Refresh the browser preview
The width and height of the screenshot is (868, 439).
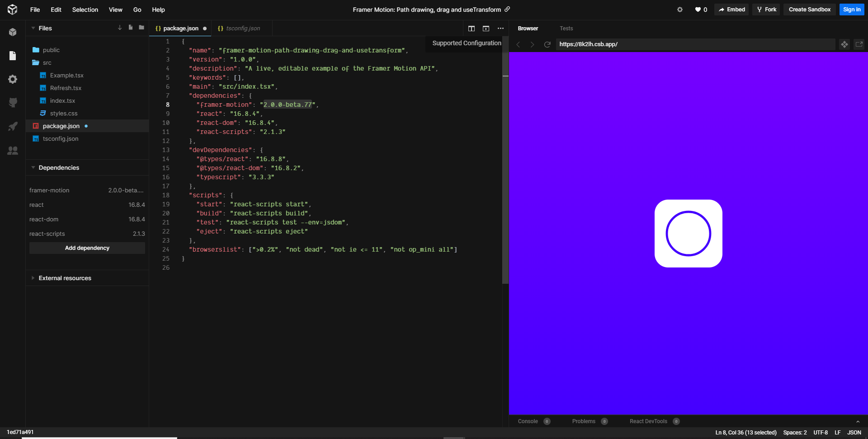point(547,44)
